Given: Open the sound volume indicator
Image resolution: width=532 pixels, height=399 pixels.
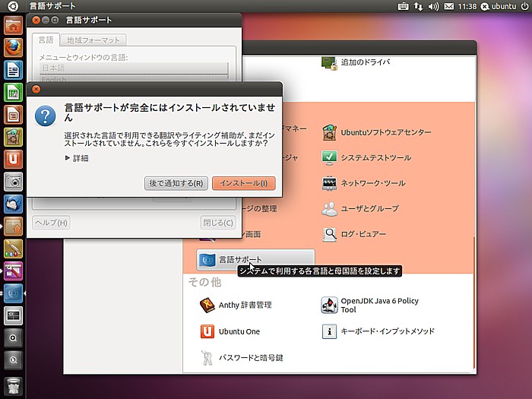Looking at the screenshot, I should (x=433, y=6).
